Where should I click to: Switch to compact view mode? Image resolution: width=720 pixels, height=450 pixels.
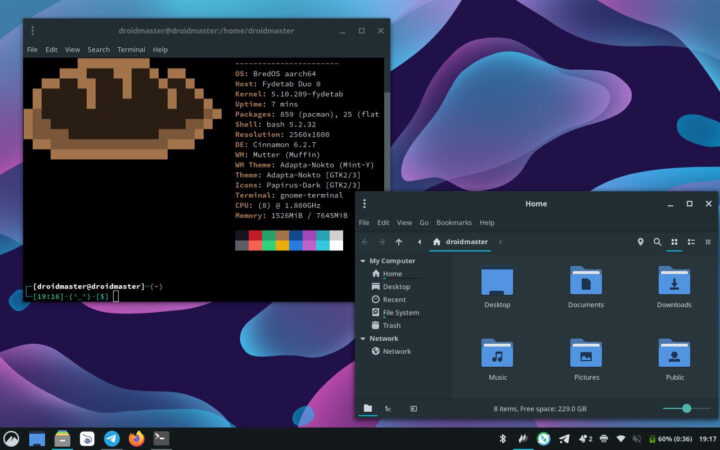tap(708, 242)
